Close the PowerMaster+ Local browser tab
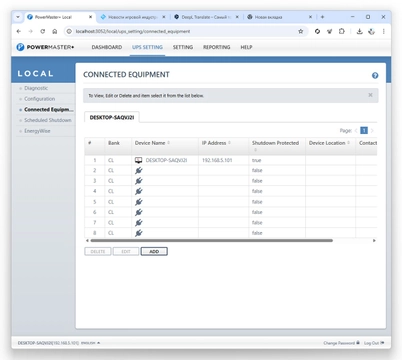The width and height of the screenshot is (402, 360). [90, 17]
